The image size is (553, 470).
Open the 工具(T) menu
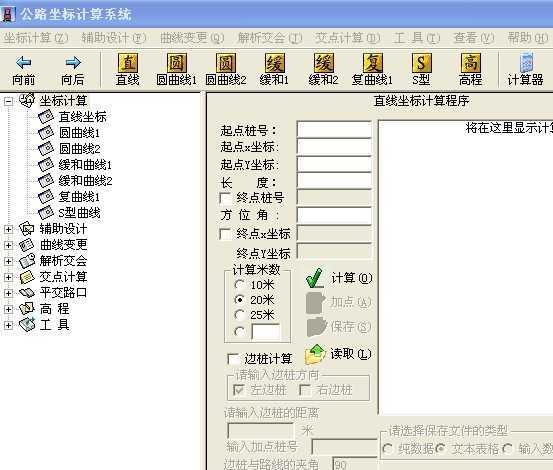pyautogui.click(x=417, y=38)
